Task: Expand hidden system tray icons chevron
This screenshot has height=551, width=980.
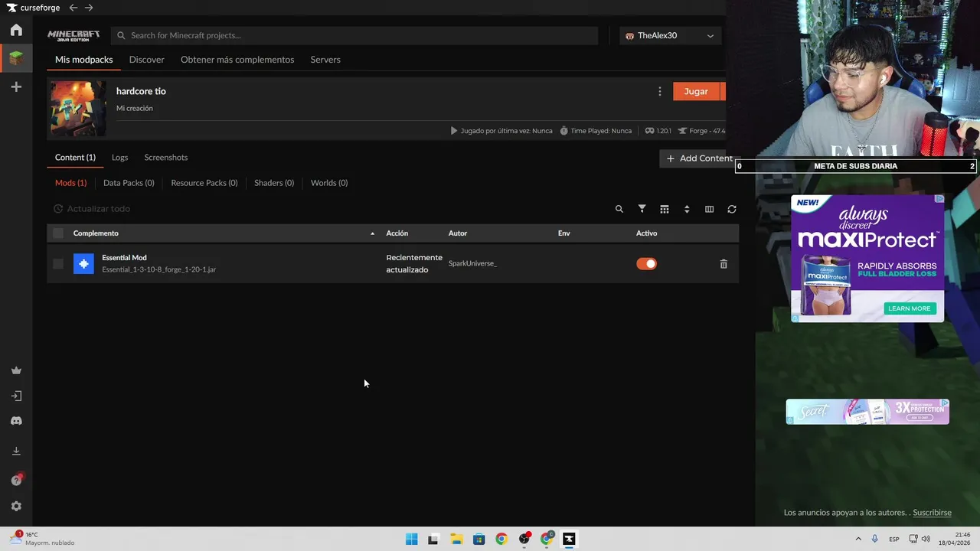Action: click(858, 539)
